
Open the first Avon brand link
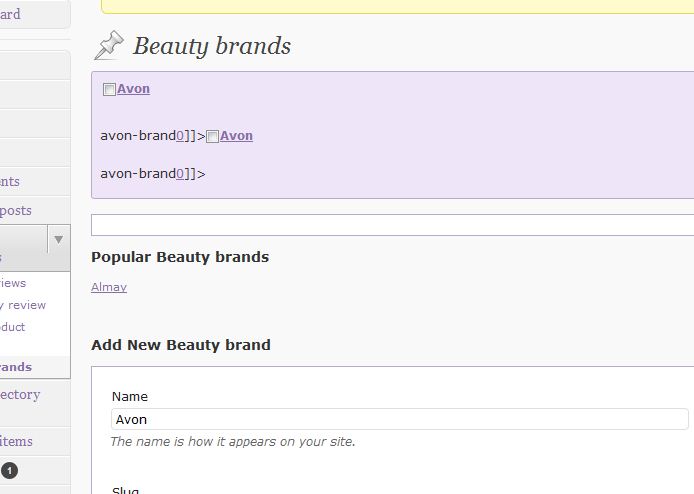coord(133,89)
